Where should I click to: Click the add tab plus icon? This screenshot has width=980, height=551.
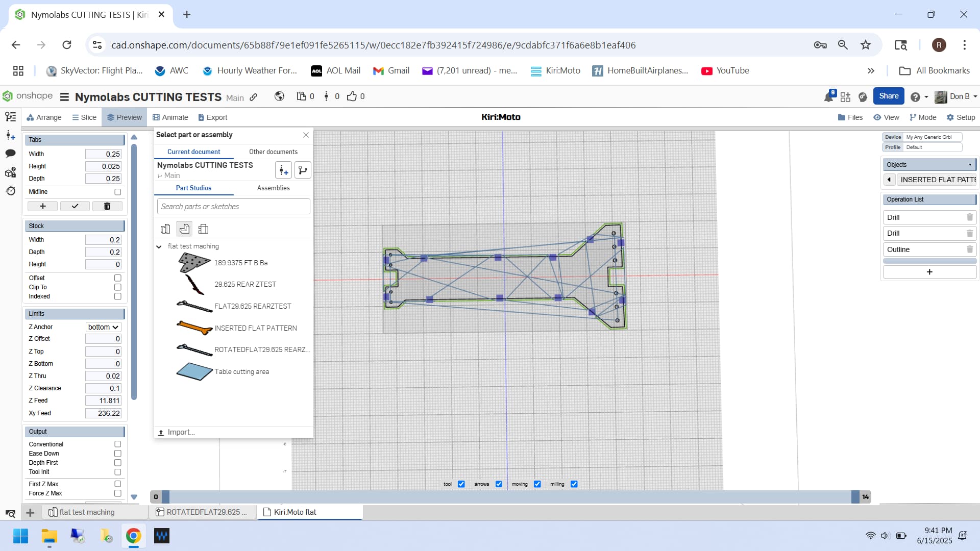point(30,513)
